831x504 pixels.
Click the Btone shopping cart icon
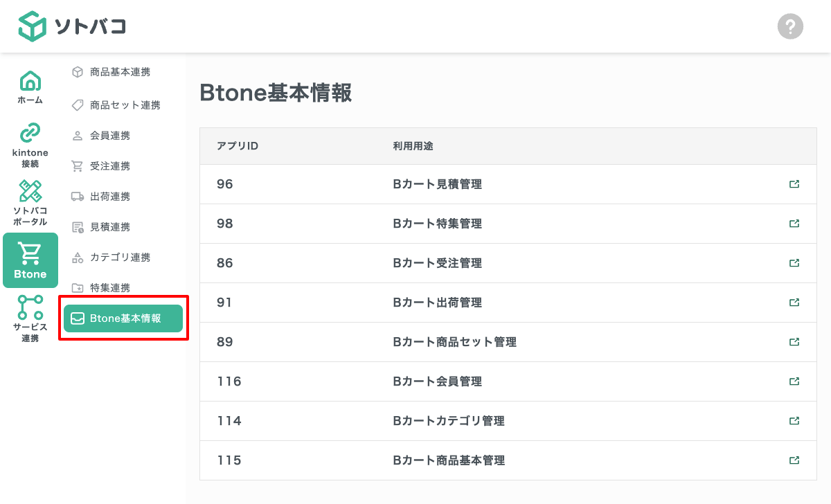[x=30, y=253]
